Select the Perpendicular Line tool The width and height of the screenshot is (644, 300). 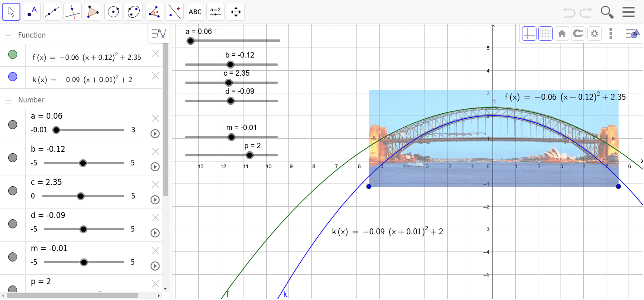pos(73,12)
